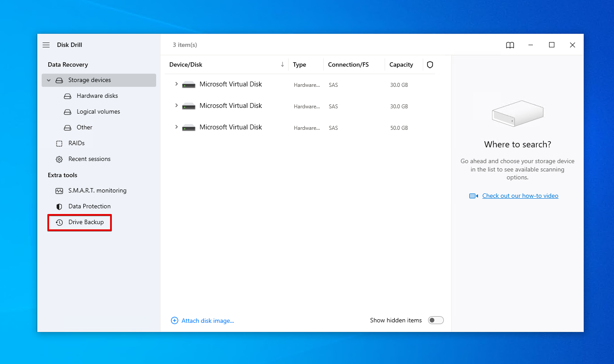Select Hardware disks in the sidebar
Screen dimensions: 614x364
(x=97, y=96)
